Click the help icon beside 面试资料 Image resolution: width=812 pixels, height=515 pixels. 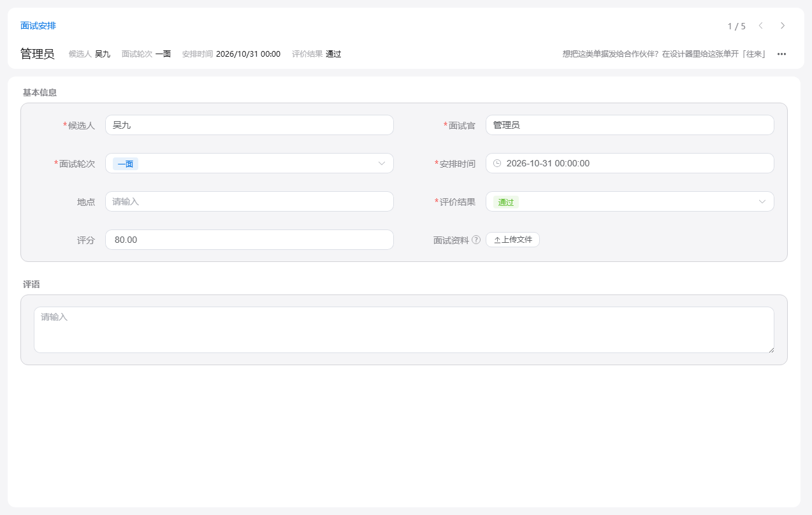(476, 240)
